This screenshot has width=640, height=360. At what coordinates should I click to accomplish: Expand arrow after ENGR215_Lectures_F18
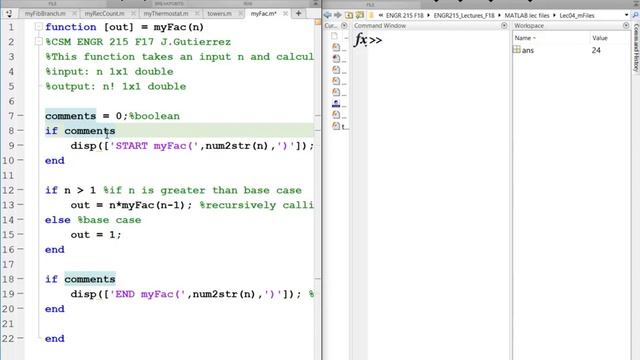tap(499, 15)
